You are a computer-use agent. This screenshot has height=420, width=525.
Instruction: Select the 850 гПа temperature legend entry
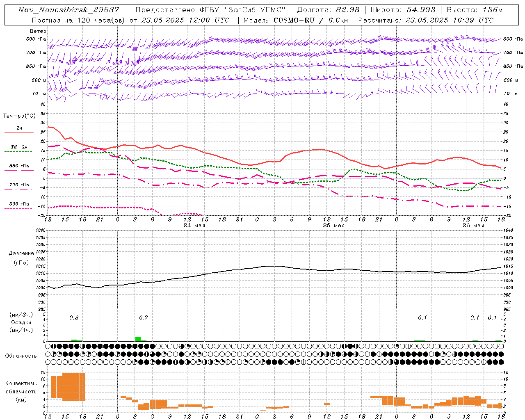pos(19,166)
